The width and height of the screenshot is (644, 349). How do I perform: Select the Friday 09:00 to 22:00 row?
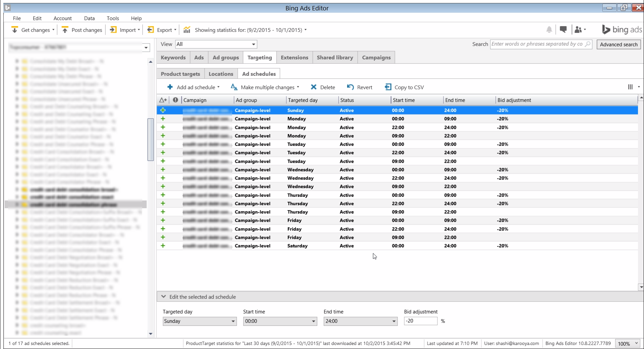click(x=397, y=237)
